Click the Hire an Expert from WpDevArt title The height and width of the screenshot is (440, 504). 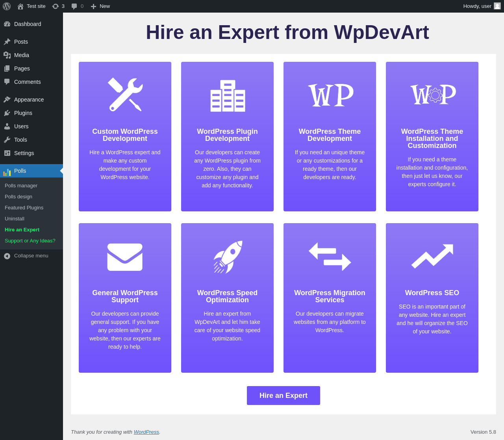point(287,32)
